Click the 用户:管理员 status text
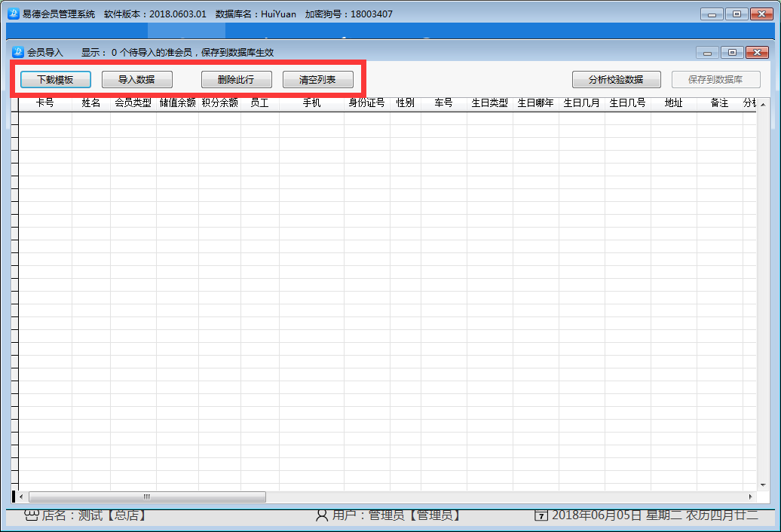 [397, 515]
